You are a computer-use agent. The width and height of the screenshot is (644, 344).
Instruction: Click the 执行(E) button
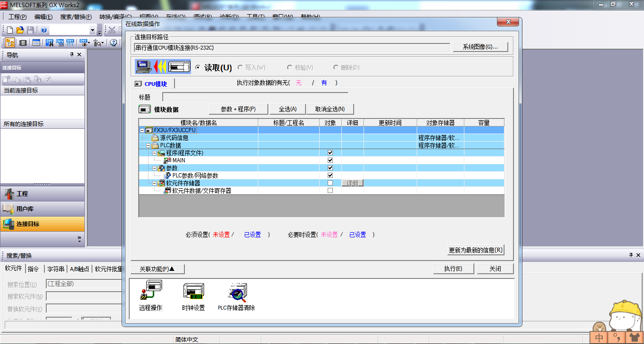tap(453, 268)
